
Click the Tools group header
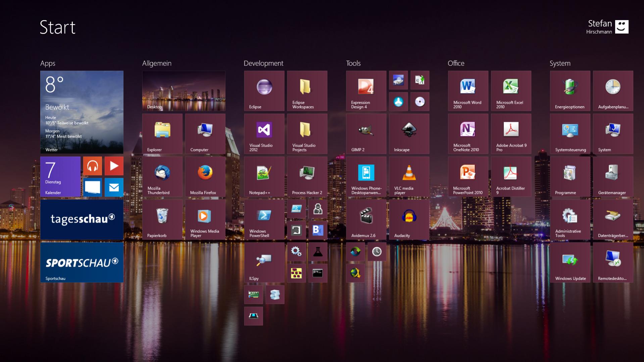point(353,63)
